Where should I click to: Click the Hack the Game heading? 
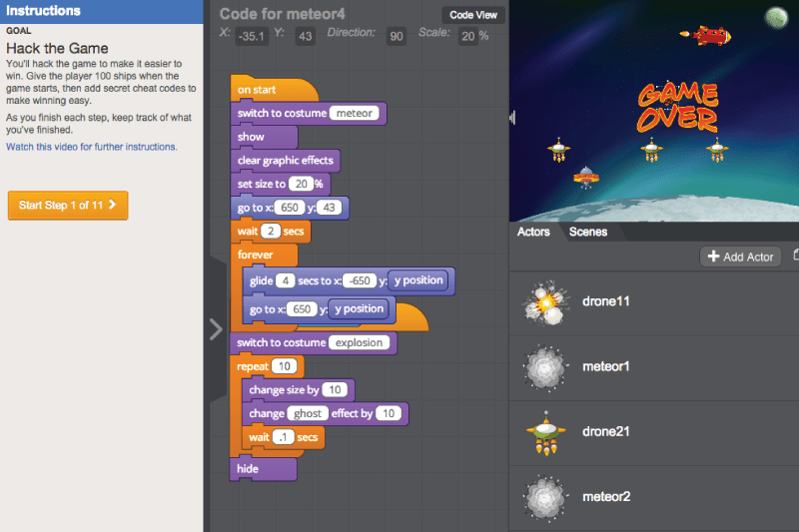pyautogui.click(x=57, y=48)
